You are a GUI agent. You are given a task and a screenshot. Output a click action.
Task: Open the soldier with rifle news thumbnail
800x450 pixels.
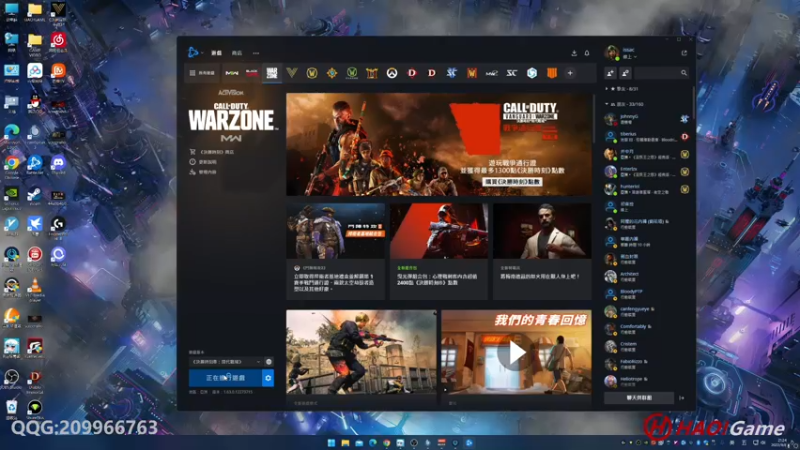[361, 353]
